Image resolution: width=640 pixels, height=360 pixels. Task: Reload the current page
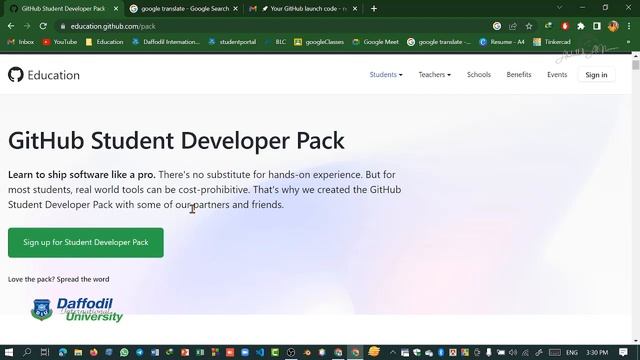point(43,26)
